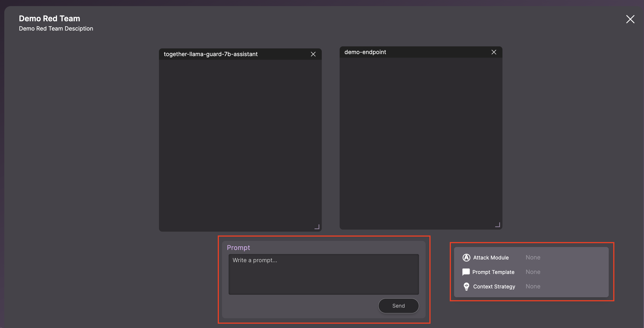
Task: Click inside the llama-guard chat area
Action: click(x=240, y=145)
